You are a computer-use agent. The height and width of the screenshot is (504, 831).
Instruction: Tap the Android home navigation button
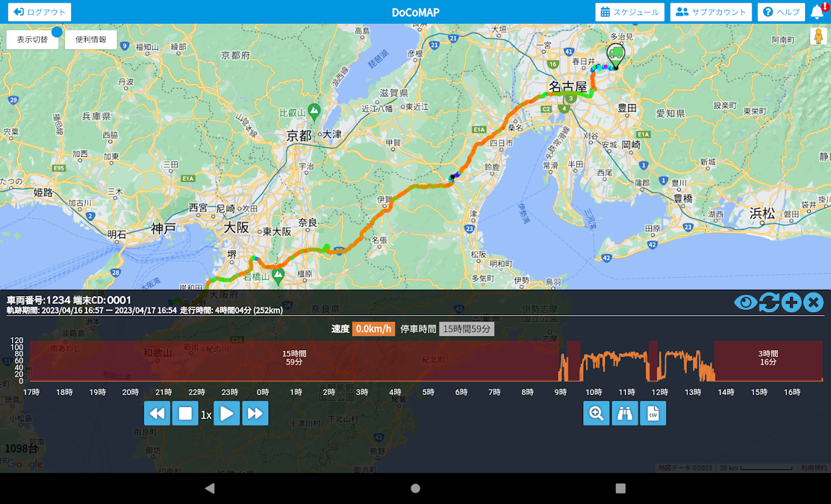pos(415,488)
